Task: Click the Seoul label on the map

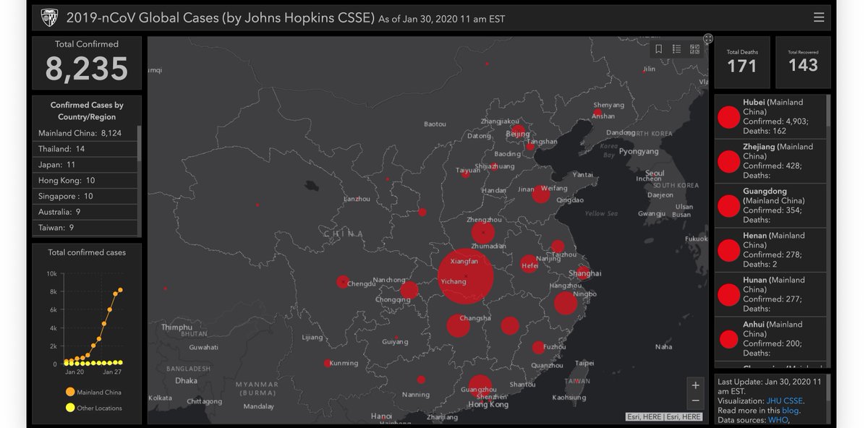Action: click(x=655, y=174)
